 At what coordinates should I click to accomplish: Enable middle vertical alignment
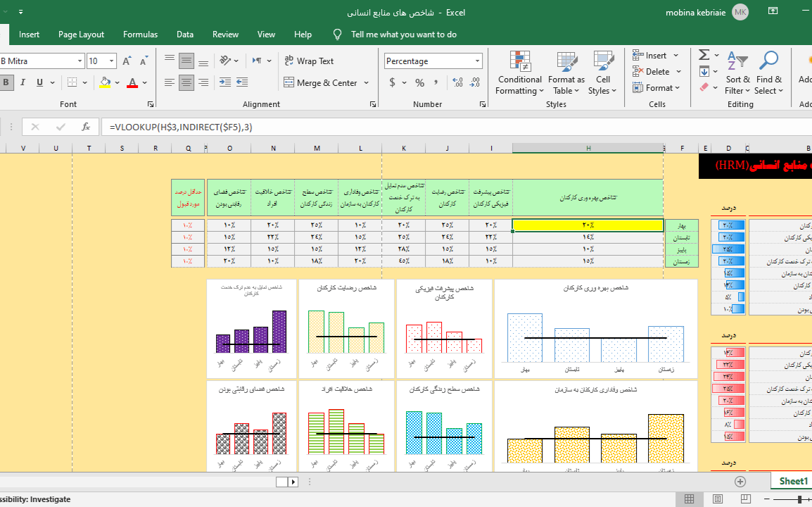186,61
